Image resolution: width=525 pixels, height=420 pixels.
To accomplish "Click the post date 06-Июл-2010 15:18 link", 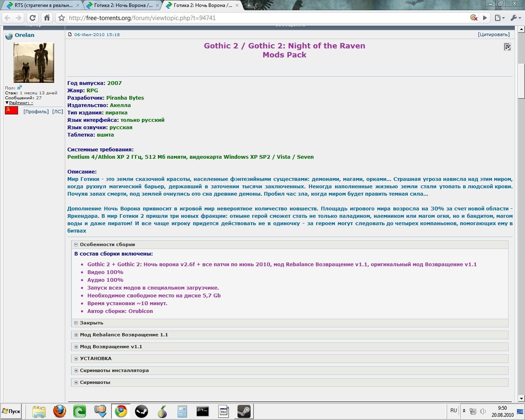I will click(x=97, y=34).
